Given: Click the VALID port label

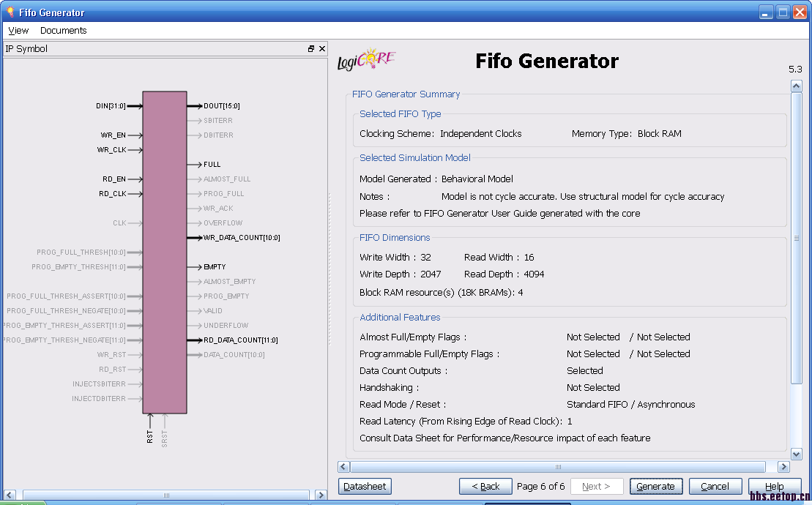Looking at the screenshot, I should click(213, 311).
